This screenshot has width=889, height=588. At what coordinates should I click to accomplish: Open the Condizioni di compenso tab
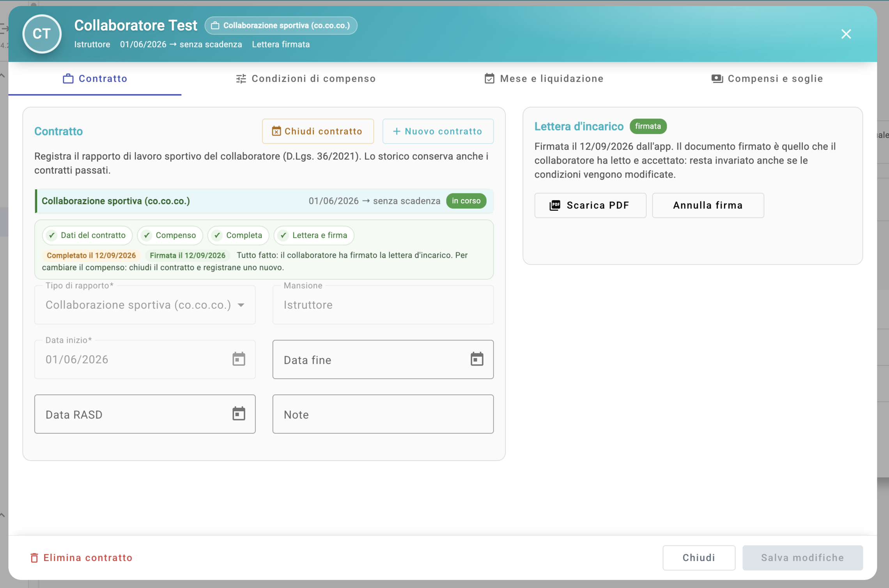[306, 78]
